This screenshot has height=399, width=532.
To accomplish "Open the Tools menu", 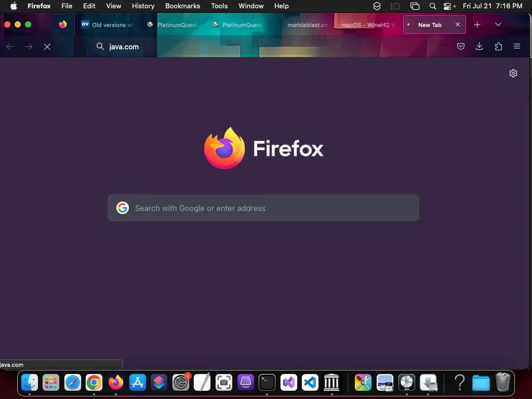I will [219, 6].
